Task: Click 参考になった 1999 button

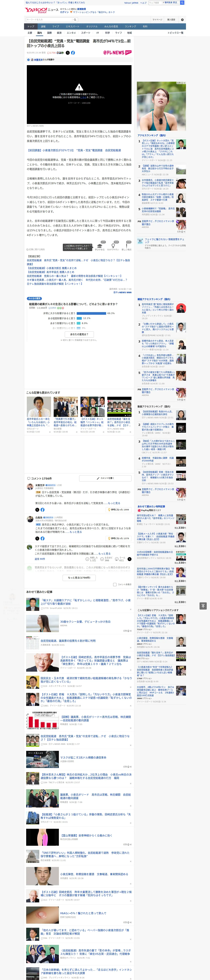Action: tap(119, 510)
